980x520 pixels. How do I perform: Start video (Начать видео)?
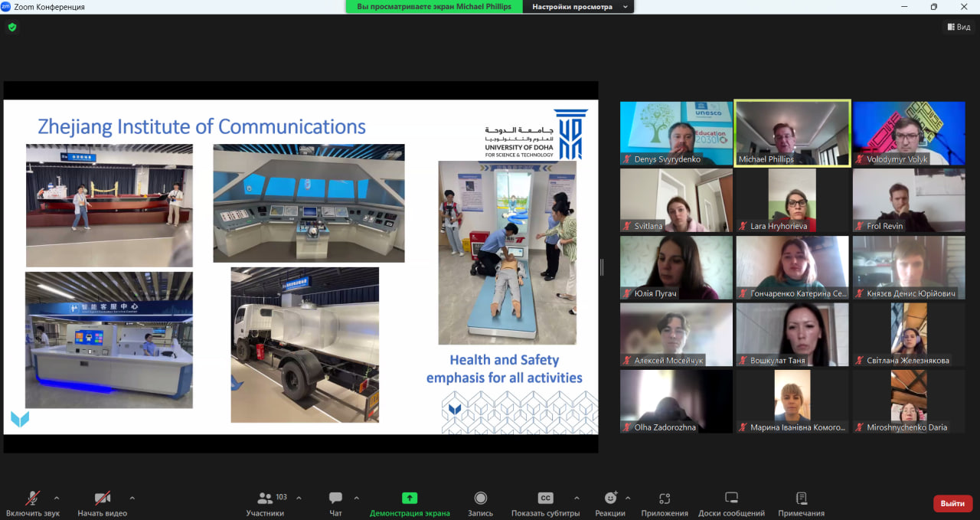[x=102, y=499]
